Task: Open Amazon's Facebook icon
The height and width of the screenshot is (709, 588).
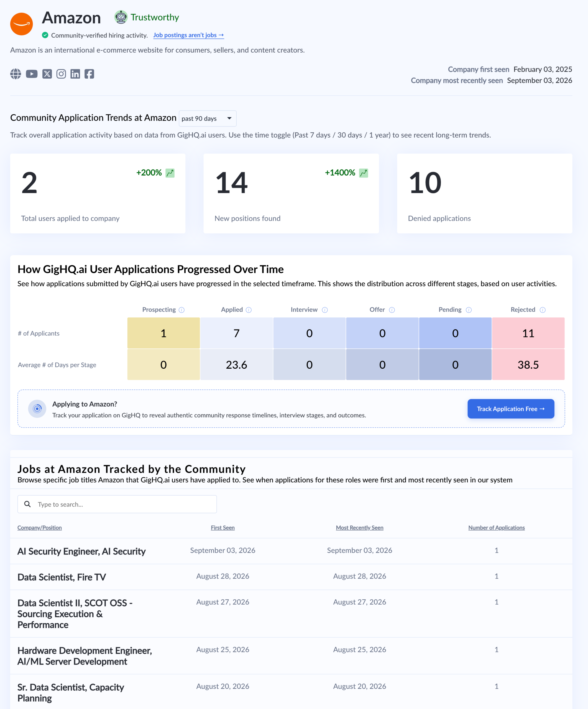Action: click(x=89, y=74)
